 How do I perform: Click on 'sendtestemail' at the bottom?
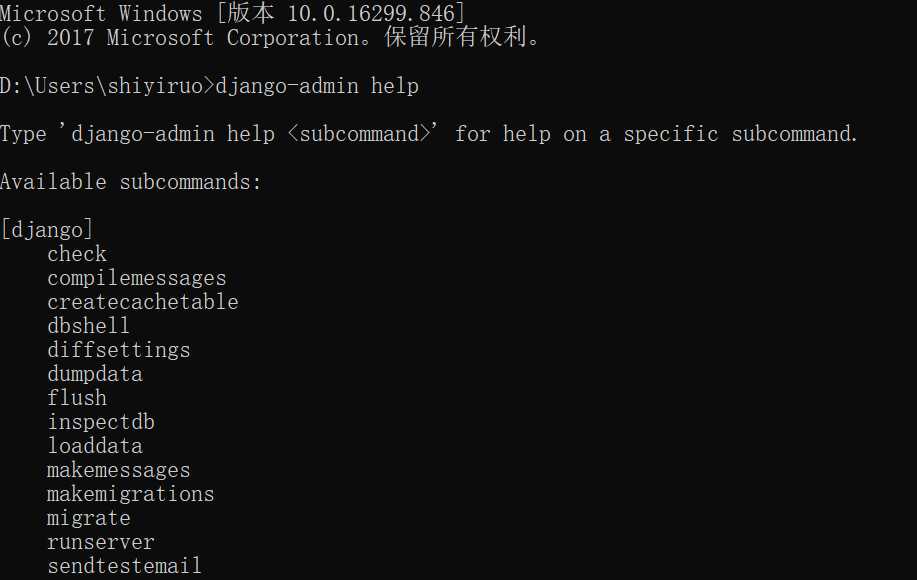(x=125, y=566)
